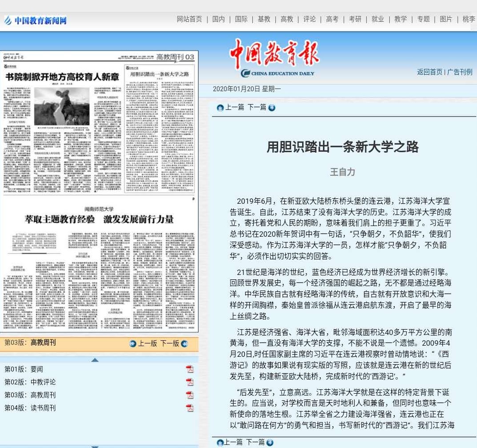Open 第04版：读书周刊 from the edition list
The image size is (477, 448).
click(x=30, y=408)
